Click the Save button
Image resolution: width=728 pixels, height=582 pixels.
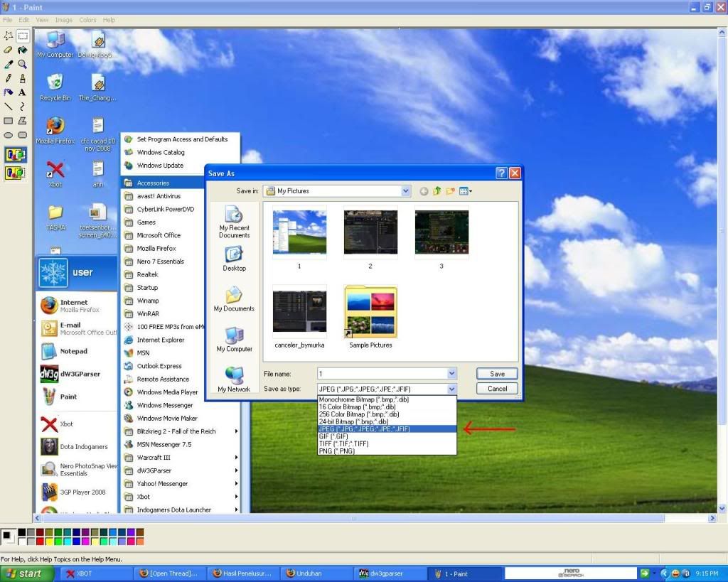point(497,374)
